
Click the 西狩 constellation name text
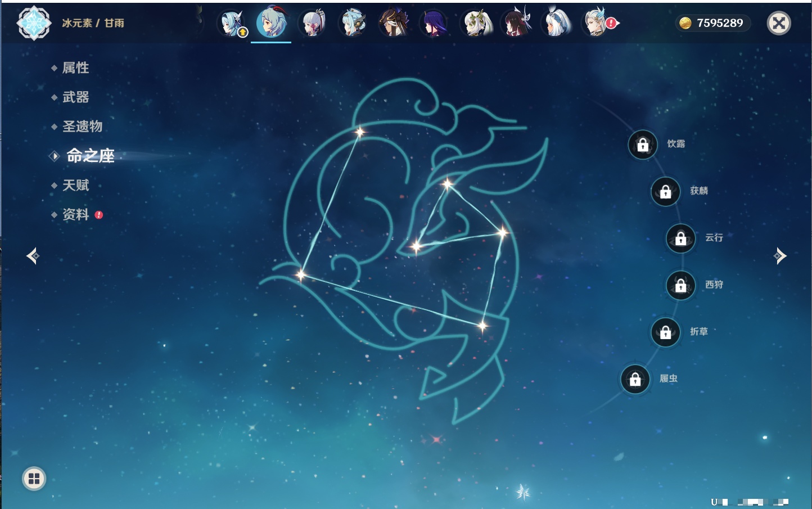(714, 285)
